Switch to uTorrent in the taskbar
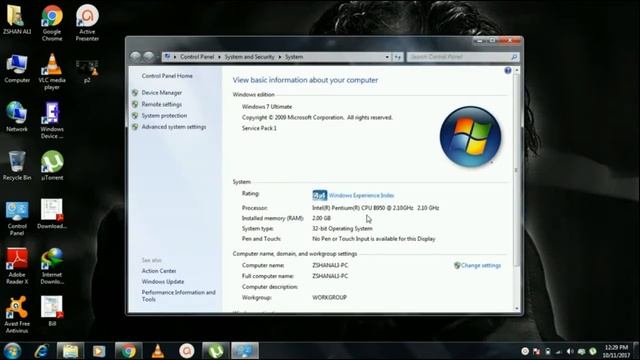The image size is (640, 360). coord(216,351)
